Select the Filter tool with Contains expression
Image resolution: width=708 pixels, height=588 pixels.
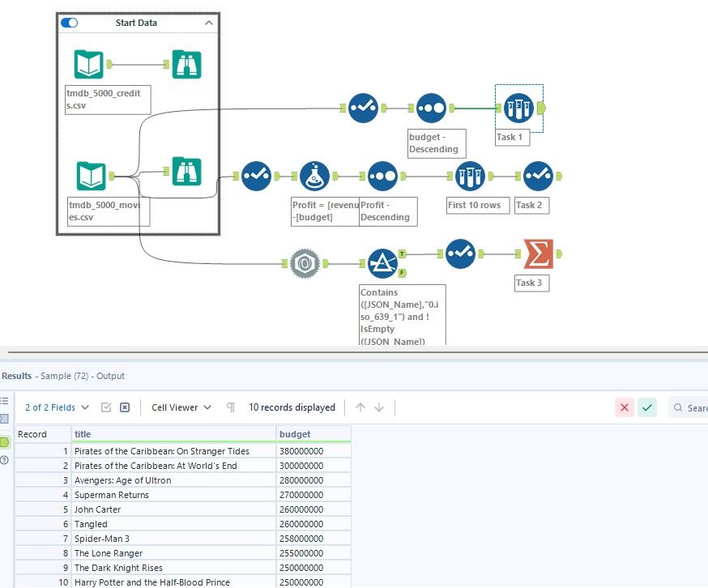pos(382,263)
